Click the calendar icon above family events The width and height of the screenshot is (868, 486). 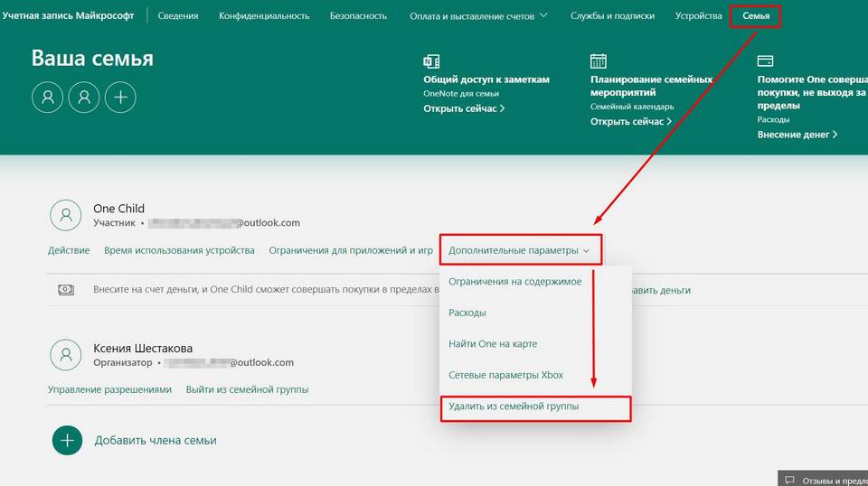pos(599,61)
